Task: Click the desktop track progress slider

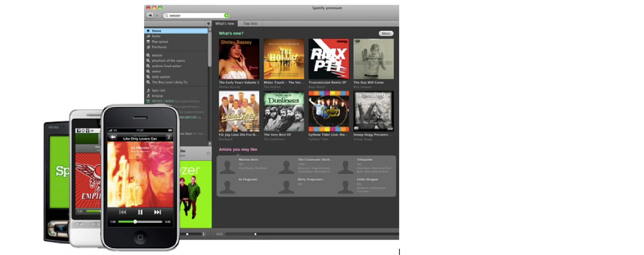Action: coord(312,234)
